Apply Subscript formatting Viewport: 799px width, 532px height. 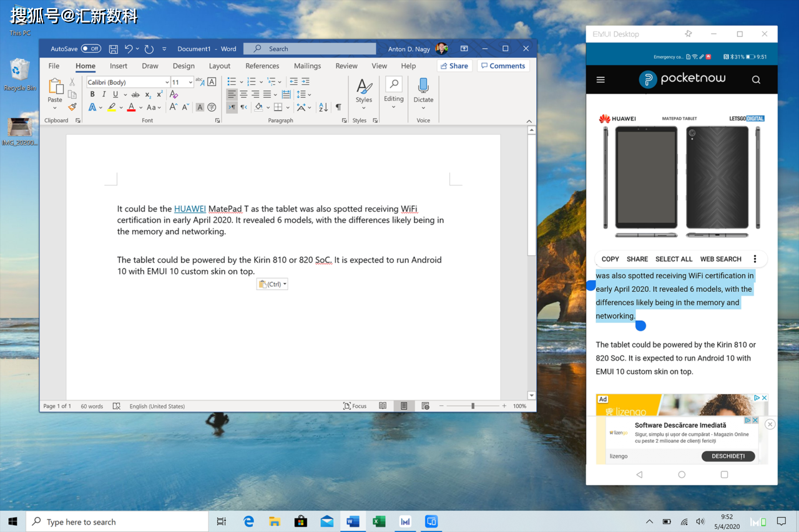(x=148, y=95)
